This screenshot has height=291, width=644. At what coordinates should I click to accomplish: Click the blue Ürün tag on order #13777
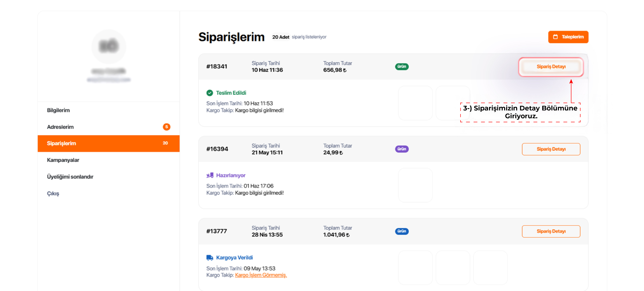tap(402, 231)
